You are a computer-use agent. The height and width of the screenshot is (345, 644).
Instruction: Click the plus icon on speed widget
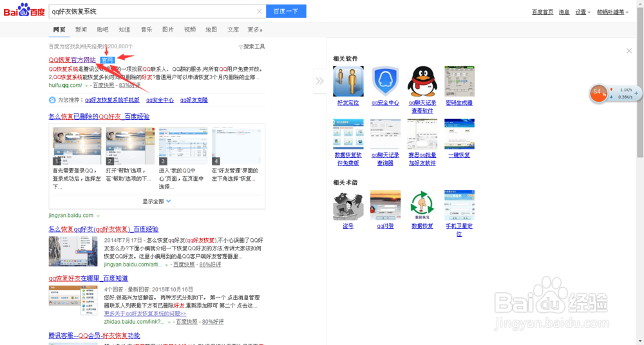[636, 93]
